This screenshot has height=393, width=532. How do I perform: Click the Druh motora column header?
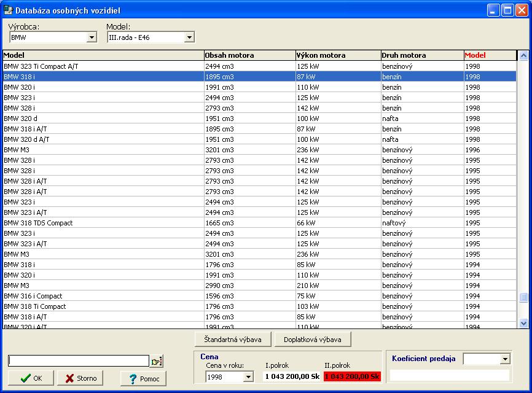(423, 55)
